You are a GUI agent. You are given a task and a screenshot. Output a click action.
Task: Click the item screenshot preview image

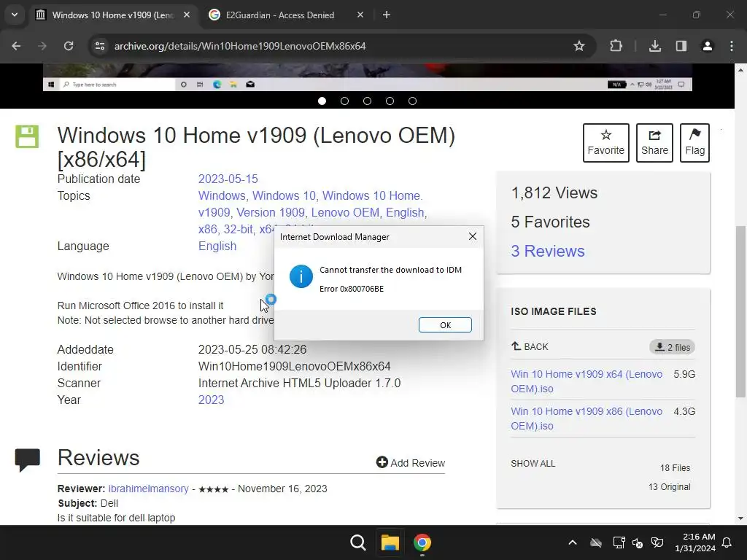368,77
